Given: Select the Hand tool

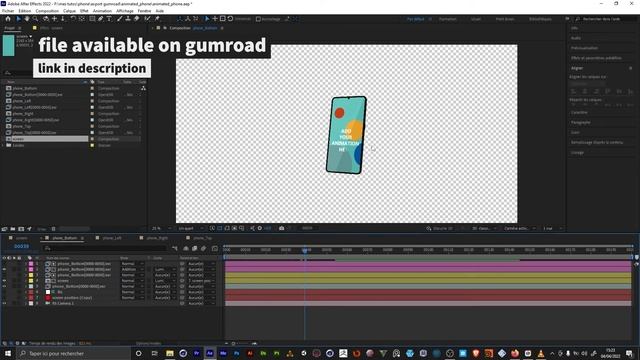Looking at the screenshot, I should (x=27, y=19).
